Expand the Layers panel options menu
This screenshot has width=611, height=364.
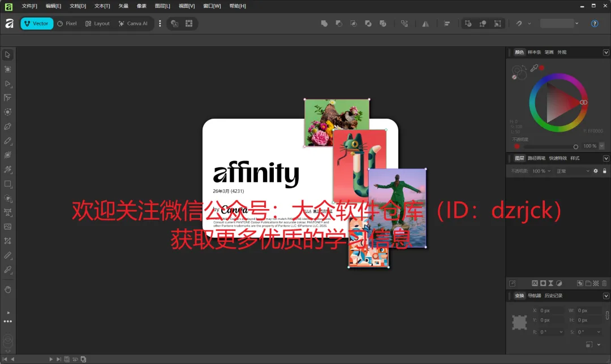coord(606,158)
